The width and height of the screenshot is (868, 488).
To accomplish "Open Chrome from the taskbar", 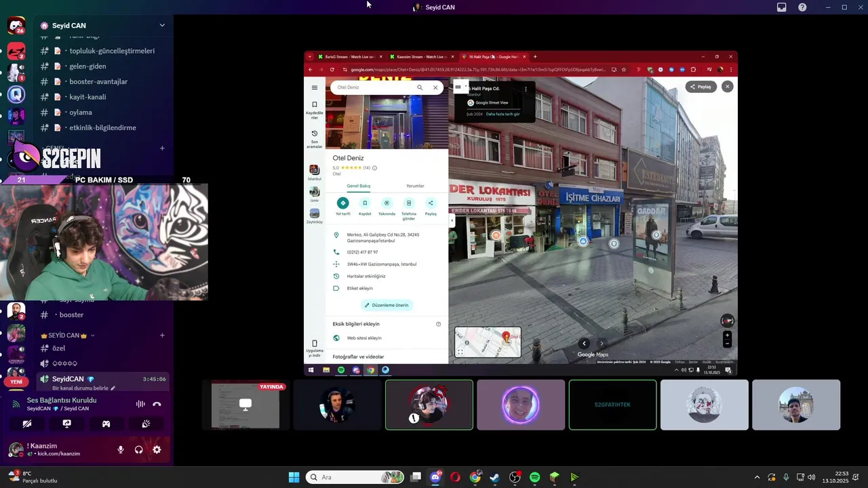I will point(475,477).
